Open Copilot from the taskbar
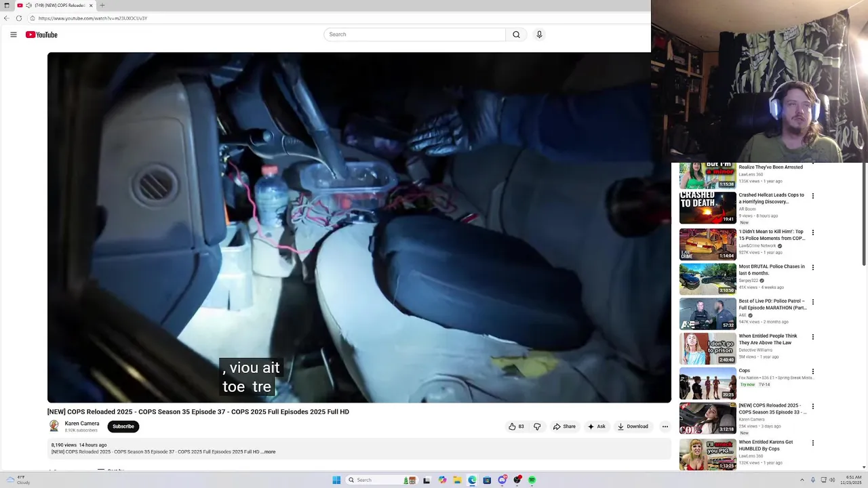 tap(442, 480)
